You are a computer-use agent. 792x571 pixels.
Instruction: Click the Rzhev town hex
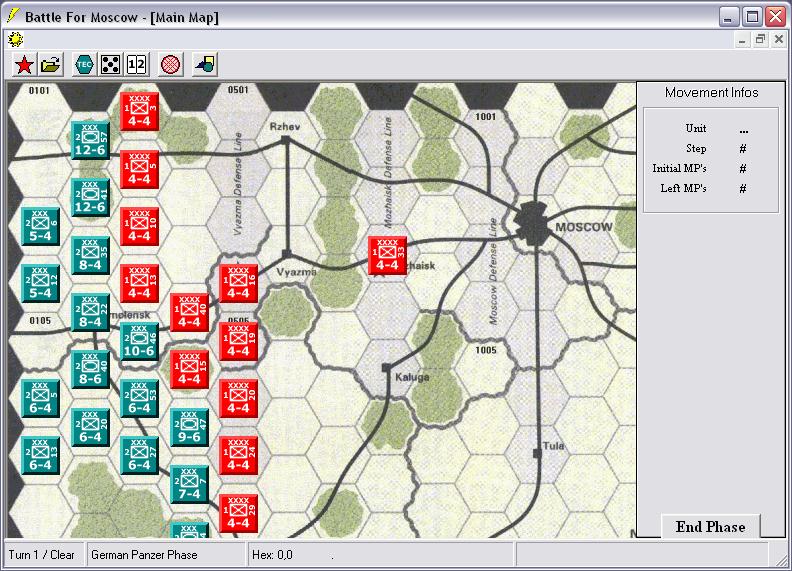[x=288, y=139]
